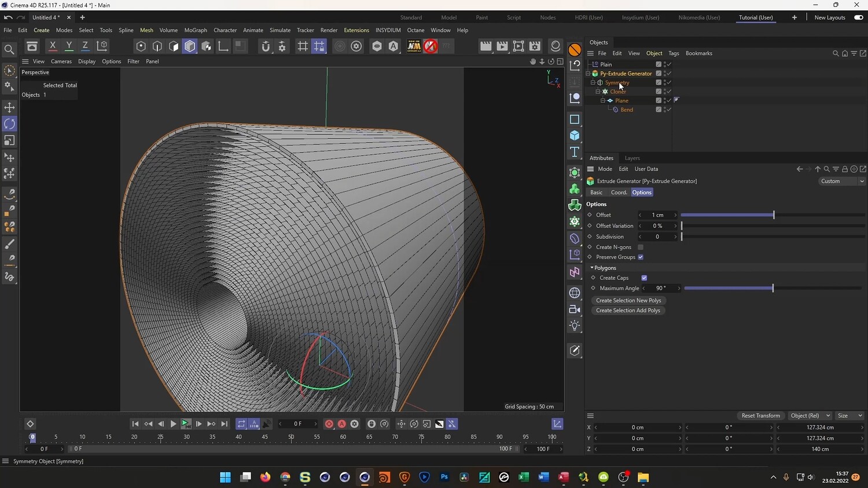Select the Move tool in left toolbar

tap(9, 108)
